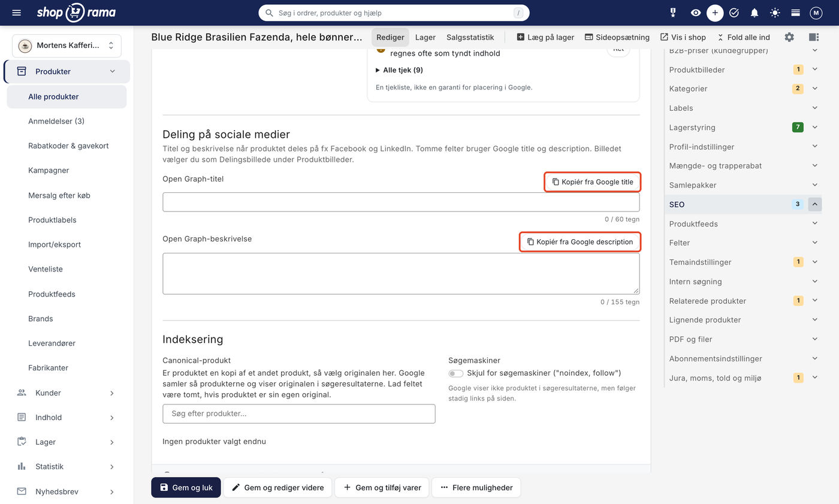Click the Shoprama logo
Viewport: 839px width, 504px height.
point(76,13)
